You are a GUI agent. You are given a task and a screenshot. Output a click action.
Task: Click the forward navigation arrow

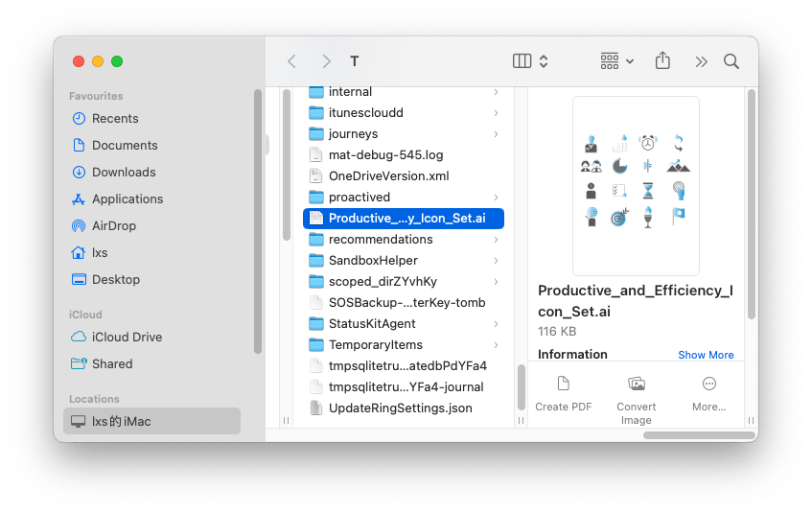coord(326,61)
